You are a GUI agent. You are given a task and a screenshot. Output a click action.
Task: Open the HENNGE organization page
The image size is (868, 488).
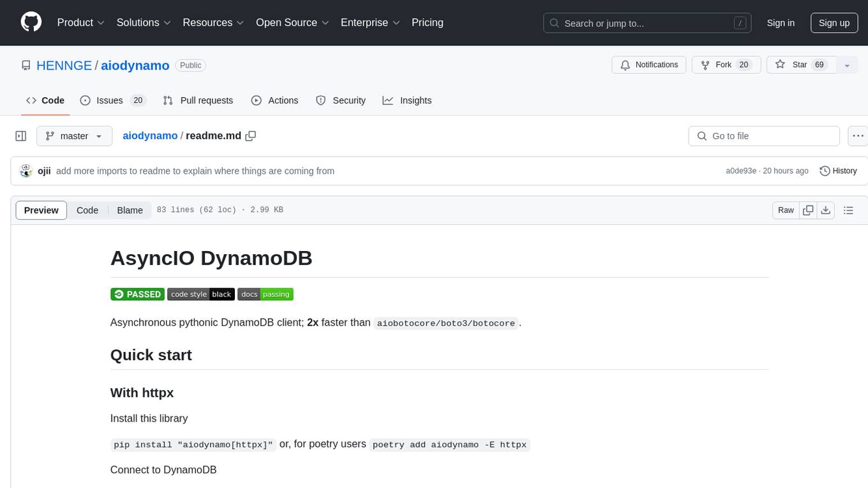pos(64,65)
